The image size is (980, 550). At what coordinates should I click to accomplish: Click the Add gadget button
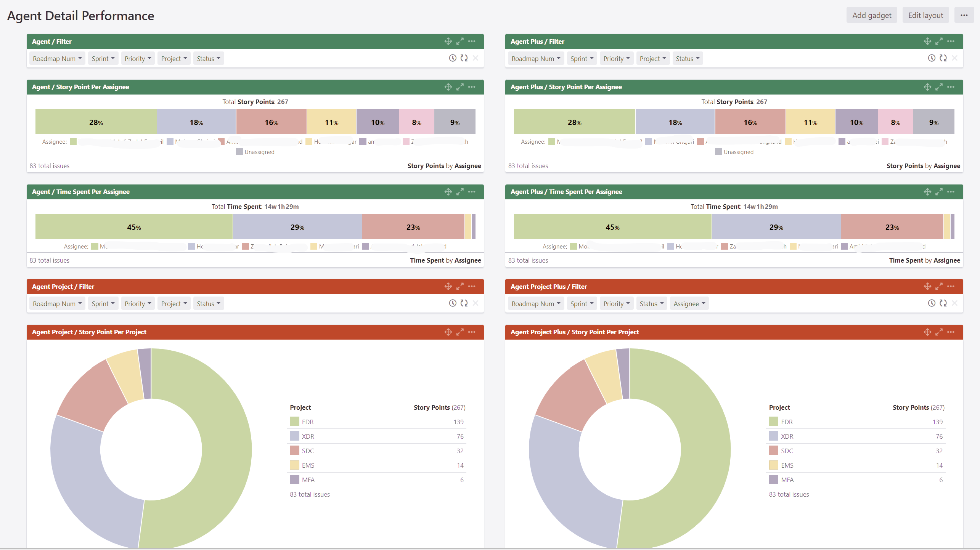[871, 15]
